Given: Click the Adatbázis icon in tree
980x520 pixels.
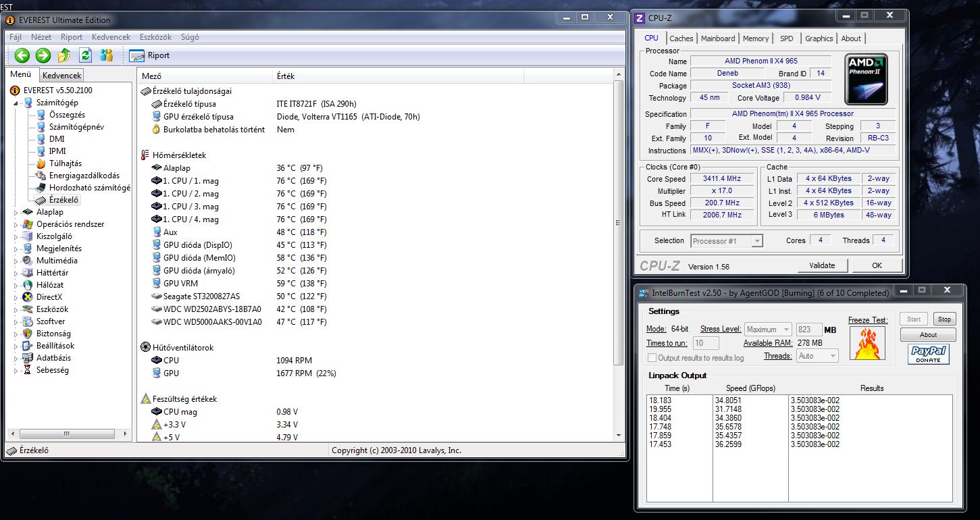Looking at the screenshot, I should tap(28, 358).
